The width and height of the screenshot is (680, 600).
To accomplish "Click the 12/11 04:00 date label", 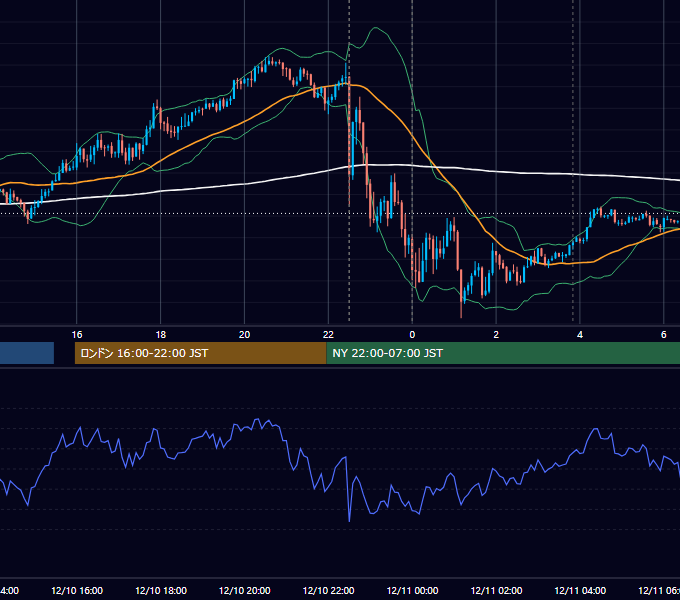I will point(580,590).
